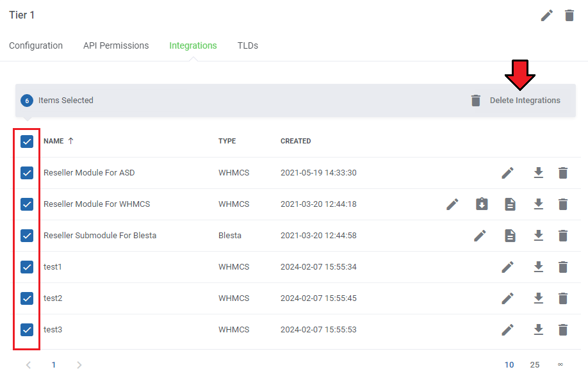Delete the test3 integration row
Screen dimensions: 588x390
click(563, 330)
